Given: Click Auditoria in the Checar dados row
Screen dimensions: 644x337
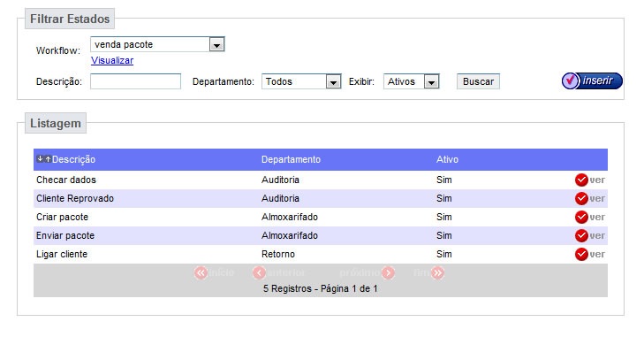Looking at the screenshot, I should pos(280,180).
